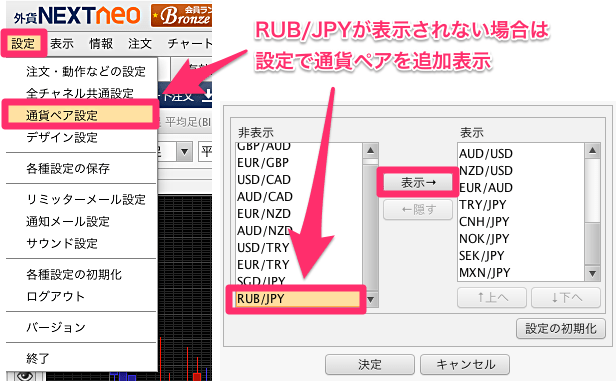Click the shown list scrollbar thumb
The height and width of the screenshot is (381, 616).
pos(592,244)
